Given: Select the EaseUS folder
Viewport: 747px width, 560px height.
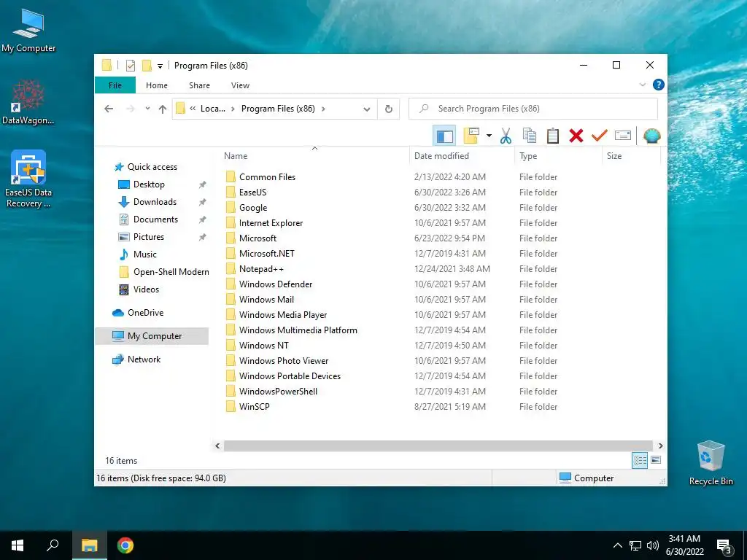Looking at the screenshot, I should pos(252,192).
